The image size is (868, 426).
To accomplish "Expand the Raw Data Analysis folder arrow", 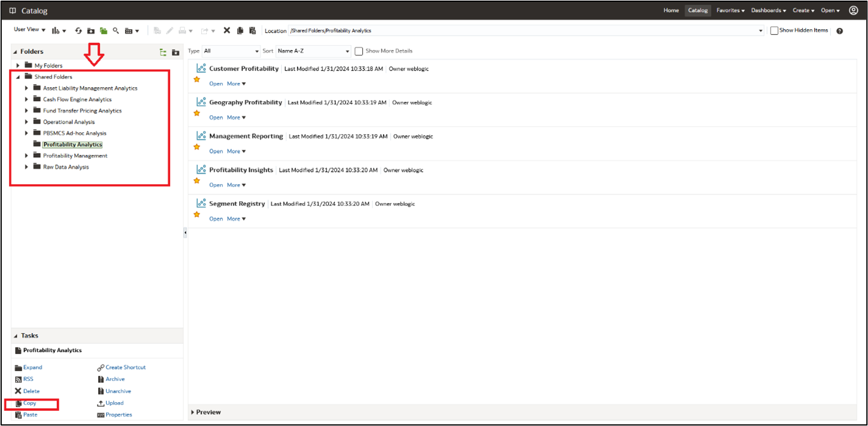I will pos(27,167).
